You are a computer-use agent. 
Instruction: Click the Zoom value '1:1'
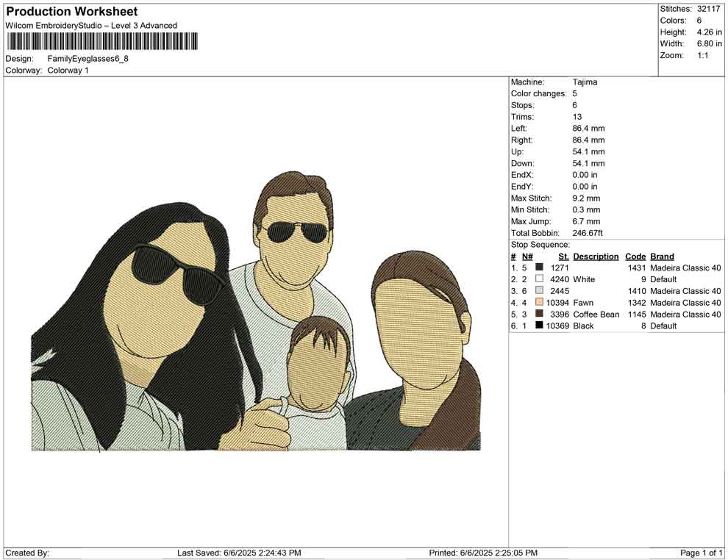pos(703,55)
